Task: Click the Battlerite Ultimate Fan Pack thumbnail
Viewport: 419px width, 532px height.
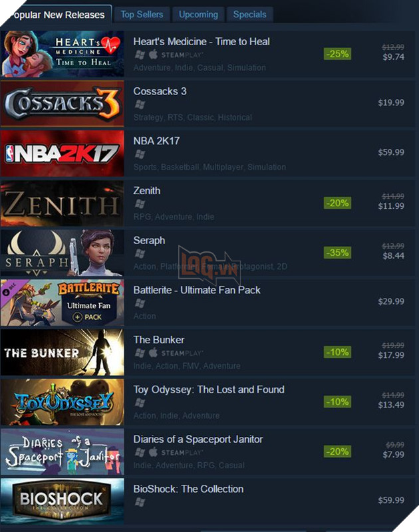Action: (63, 303)
